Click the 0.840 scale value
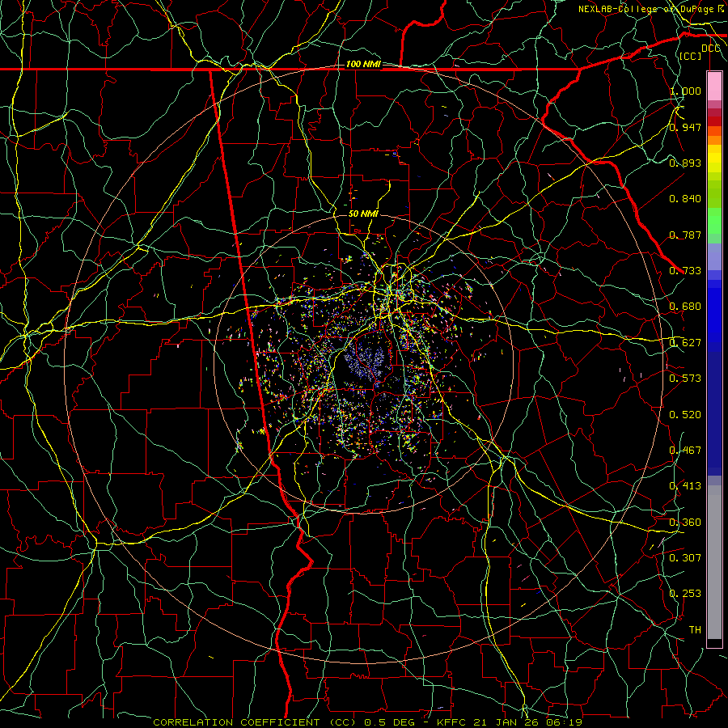The image size is (728, 728). pos(685,199)
